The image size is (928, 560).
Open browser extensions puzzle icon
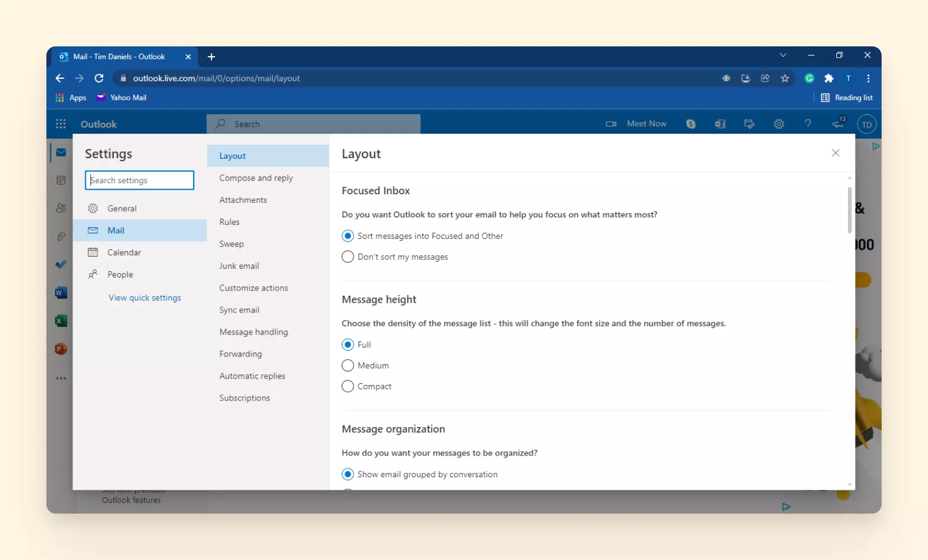click(x=829, y=78)
